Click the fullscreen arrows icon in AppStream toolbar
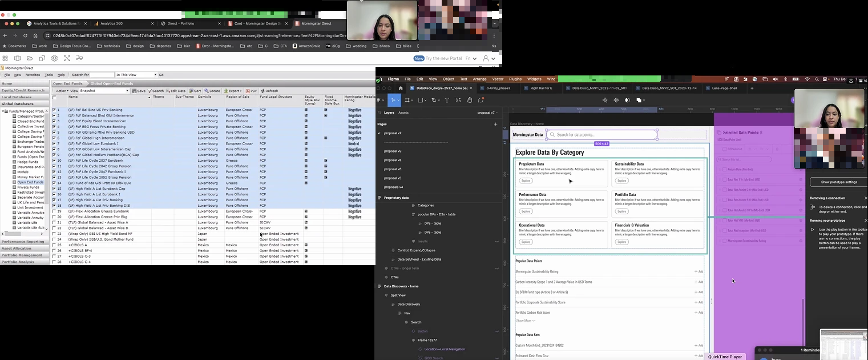The height and width of the screenshot is (360, 868). pyautogui.click(x=67, y=58)
